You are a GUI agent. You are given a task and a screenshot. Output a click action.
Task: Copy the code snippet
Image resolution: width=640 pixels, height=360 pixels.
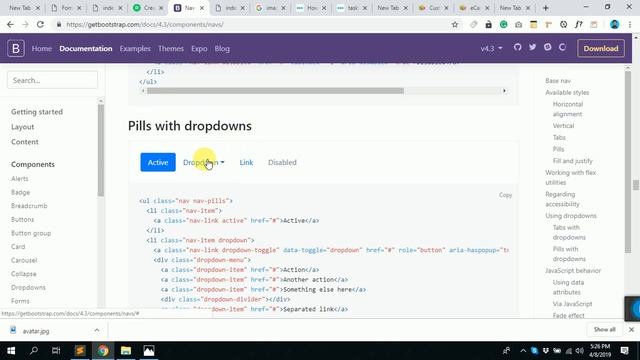(505, 195)
